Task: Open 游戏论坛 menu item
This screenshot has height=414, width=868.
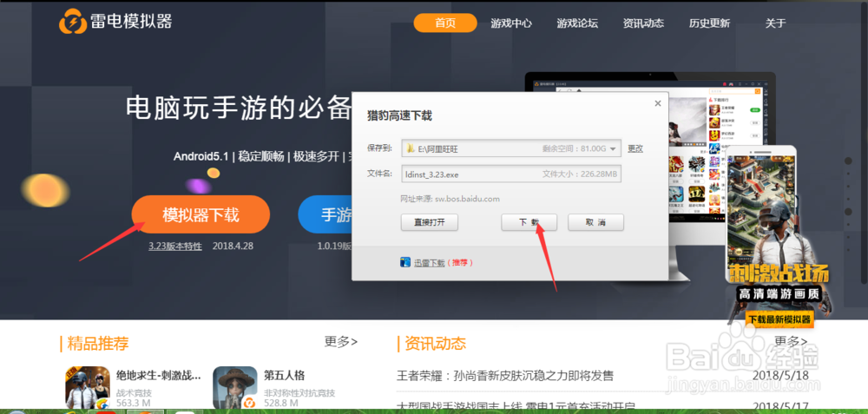Action: click(577, 23)
